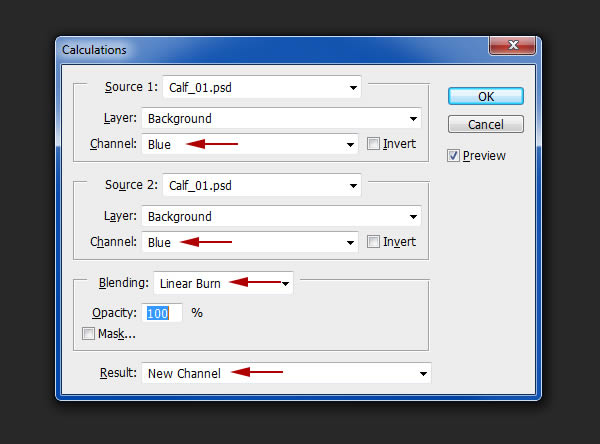
Task: Open the Source 2 Channel dropdown
Action: (x=250, y=242)
